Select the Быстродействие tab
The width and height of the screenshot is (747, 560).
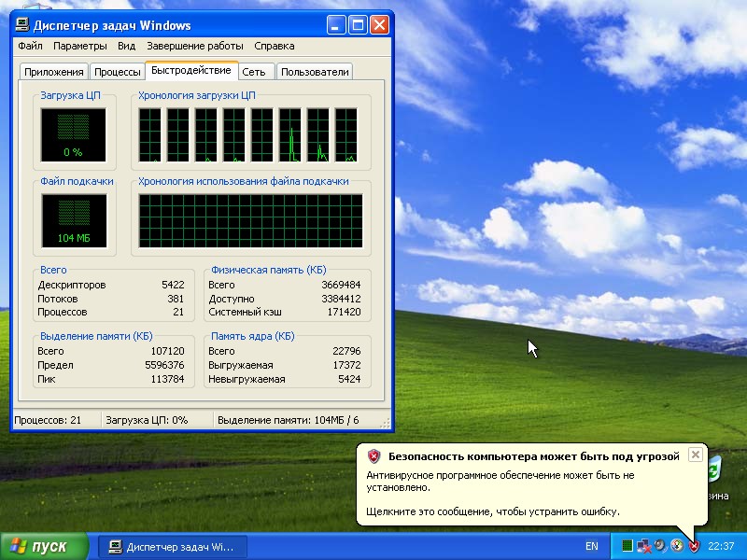pyautogui.click(x=191, y=71)
